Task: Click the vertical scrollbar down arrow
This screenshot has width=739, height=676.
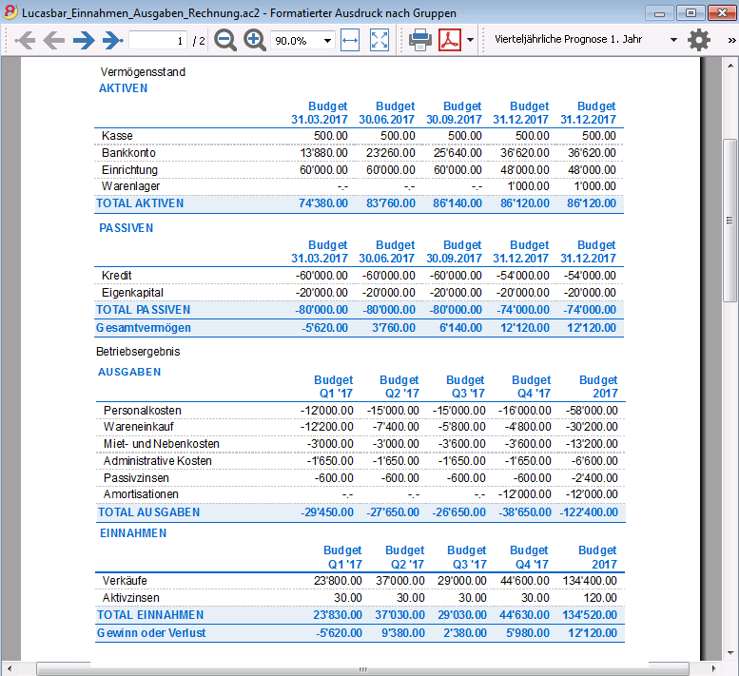Action: 730,650
